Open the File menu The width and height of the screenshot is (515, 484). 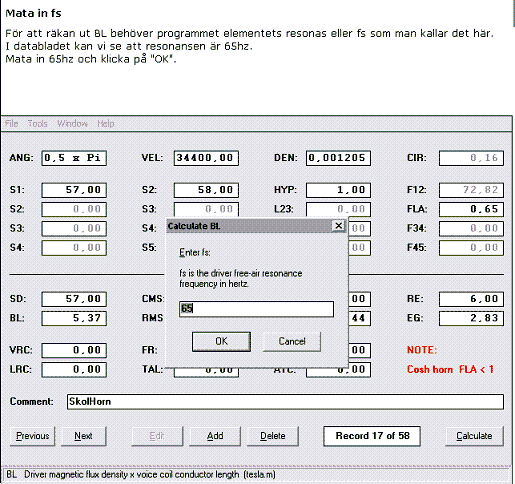(x=11, y=124)
